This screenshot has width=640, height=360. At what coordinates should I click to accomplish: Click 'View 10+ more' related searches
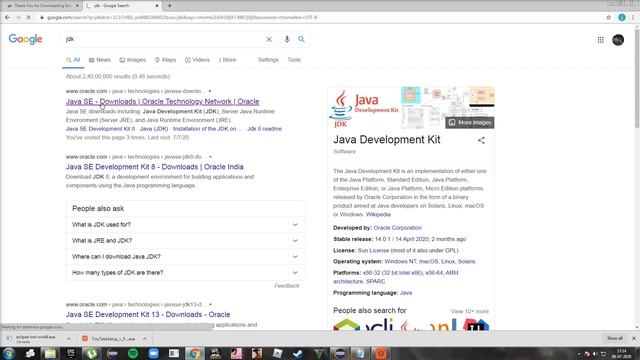(x=469, y=311)
